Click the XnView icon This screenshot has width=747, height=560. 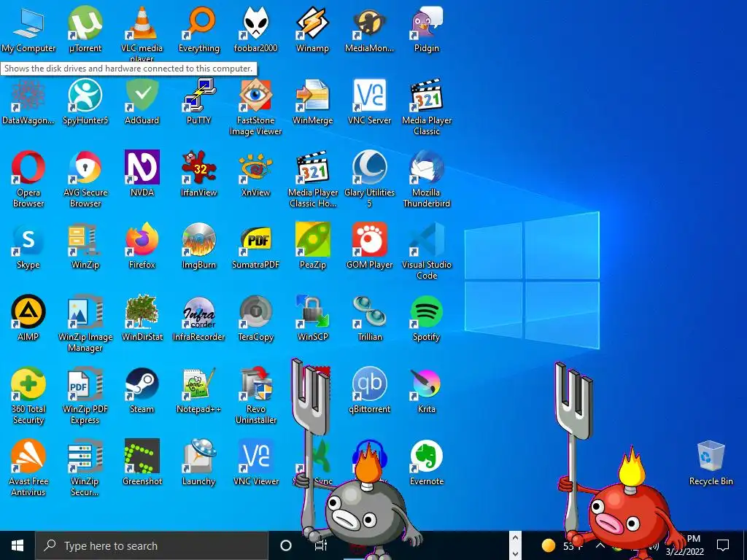pyautogui.click(x=256, y=168)
